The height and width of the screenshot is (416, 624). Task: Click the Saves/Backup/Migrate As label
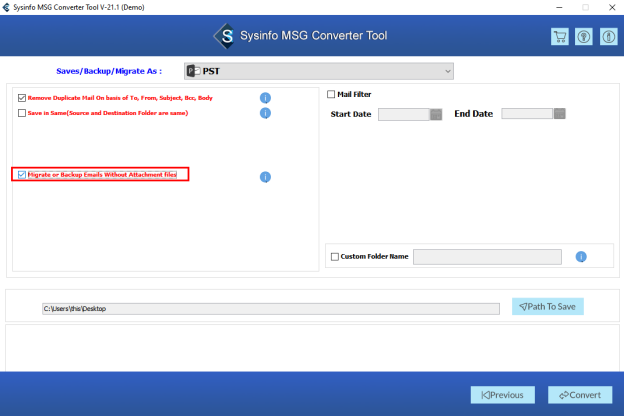pos(109,71)
